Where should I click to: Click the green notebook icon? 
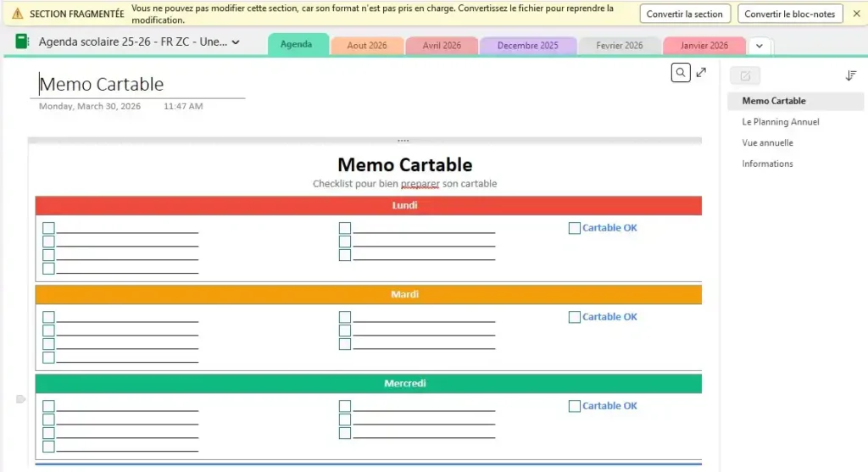point(21,42)
